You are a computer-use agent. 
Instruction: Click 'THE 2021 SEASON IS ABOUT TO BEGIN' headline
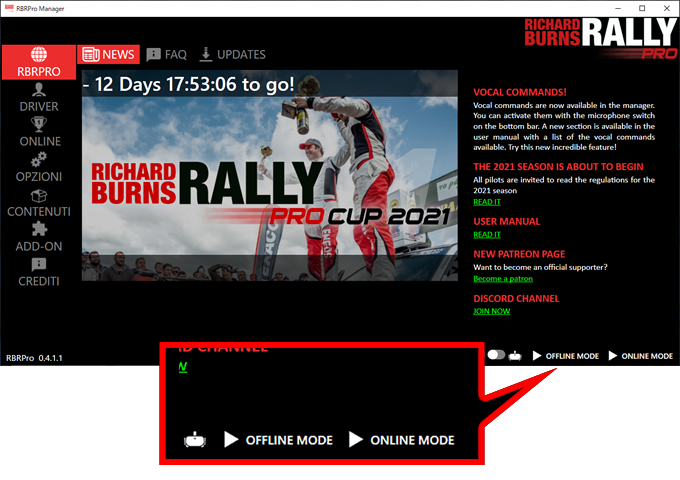(558, 167)
